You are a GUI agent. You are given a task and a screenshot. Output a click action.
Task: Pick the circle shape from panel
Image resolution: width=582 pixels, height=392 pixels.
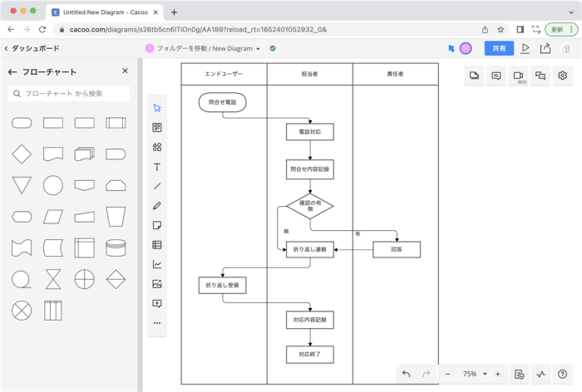pos(53,185)
